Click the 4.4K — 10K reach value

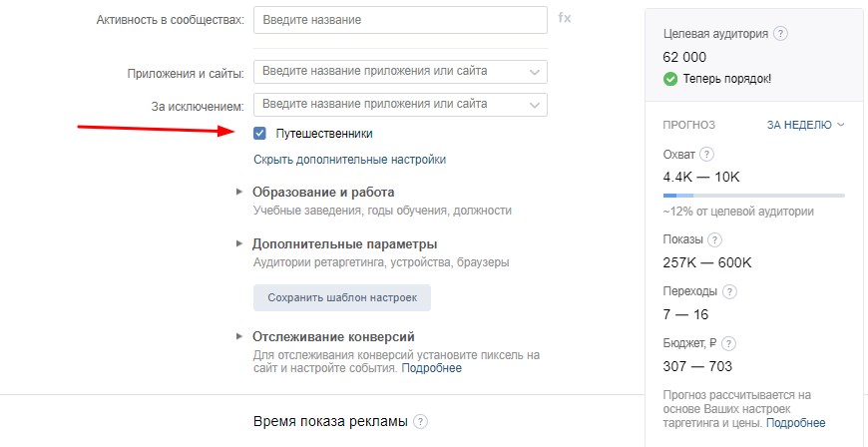[701, 178]
